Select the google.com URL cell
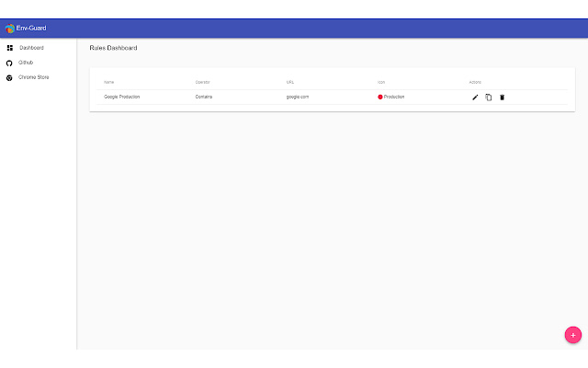Image resolution: width=588 pixels, height=368 pixels. (298, 97)
